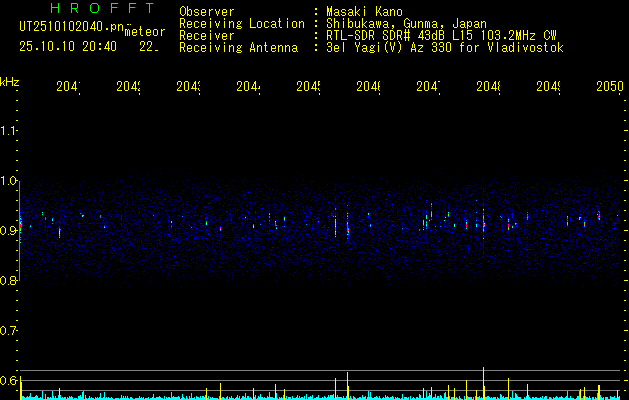Click the 0.6 frequency axis label
629x400 pixels.
(8, 380)
